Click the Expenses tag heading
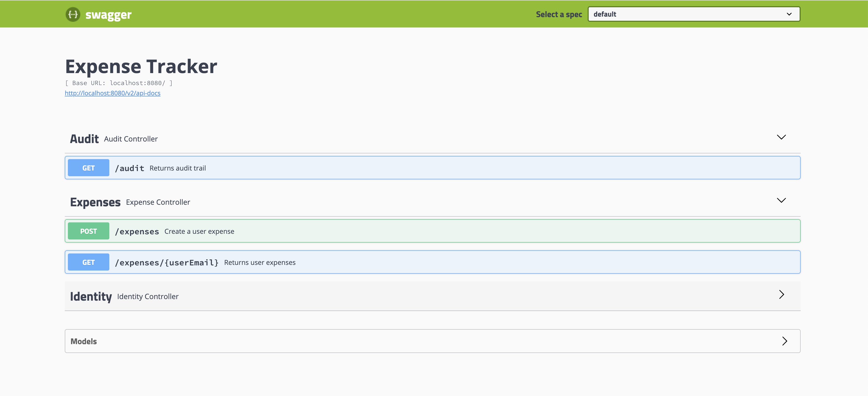This screenshot has height=396, width=868. coord(95,202)
